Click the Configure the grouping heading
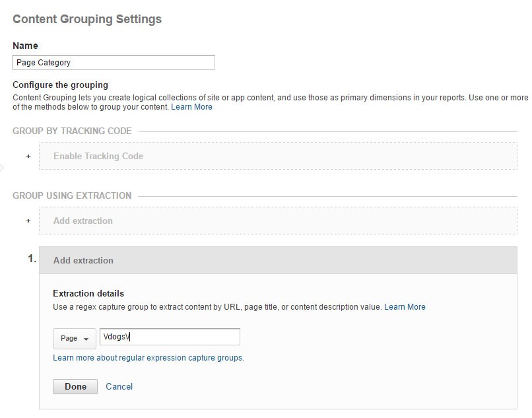Viewport: 532px width, 418px height. (x=60, y=85)
